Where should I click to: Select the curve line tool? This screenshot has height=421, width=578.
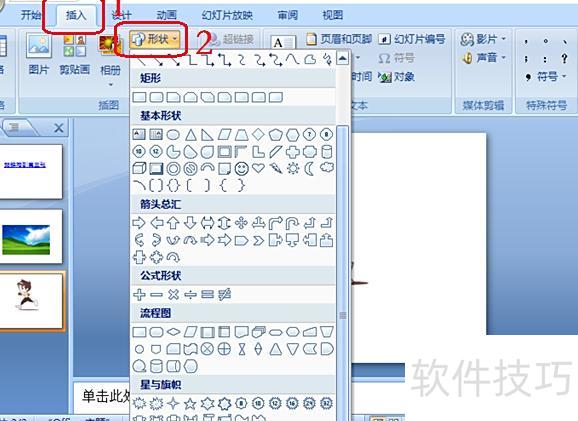tap(292, 59)
